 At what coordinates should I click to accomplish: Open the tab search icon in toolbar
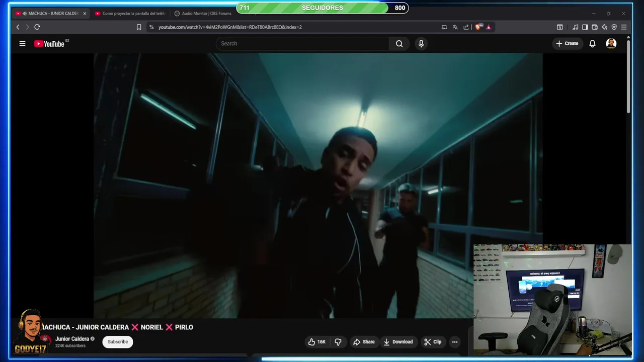coord(559,27)
